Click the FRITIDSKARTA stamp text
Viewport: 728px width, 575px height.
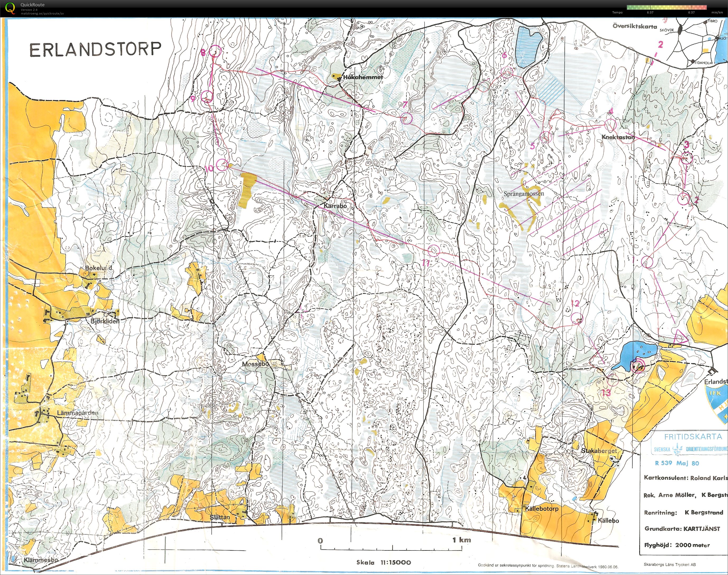693,437
